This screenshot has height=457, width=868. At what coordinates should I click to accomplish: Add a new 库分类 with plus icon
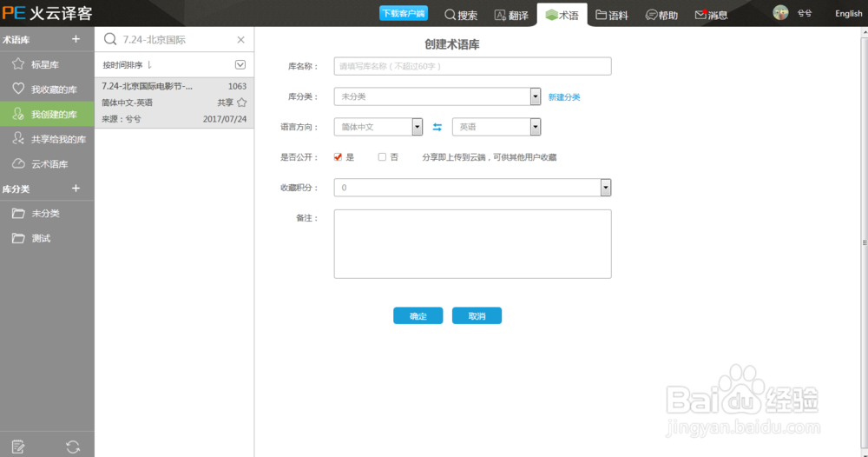click(x=76, y=189)
